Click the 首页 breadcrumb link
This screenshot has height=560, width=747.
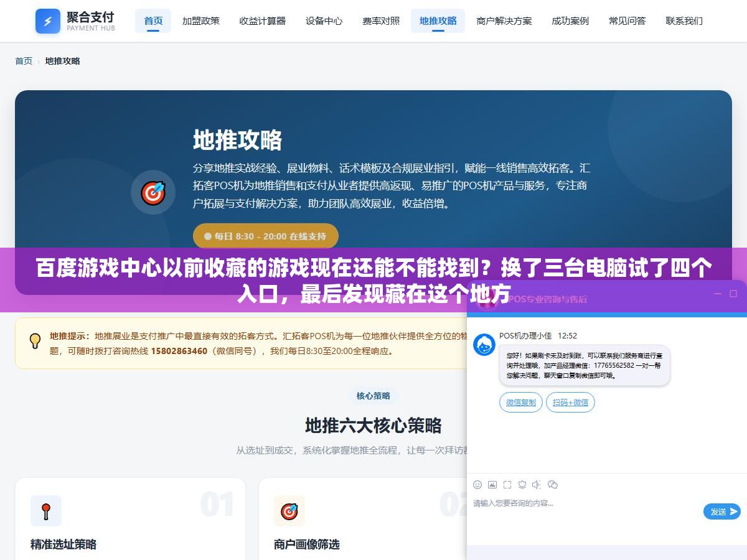point(24,61)
